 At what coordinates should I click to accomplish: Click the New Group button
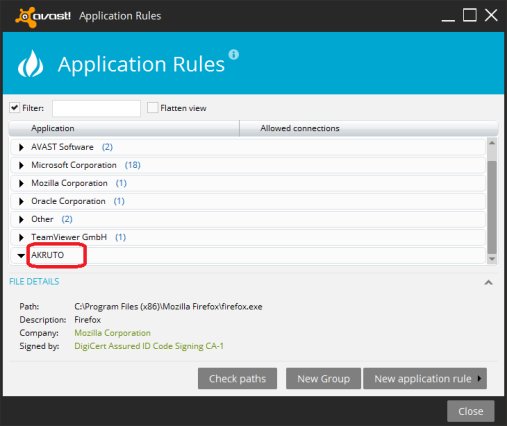point(323,378)
